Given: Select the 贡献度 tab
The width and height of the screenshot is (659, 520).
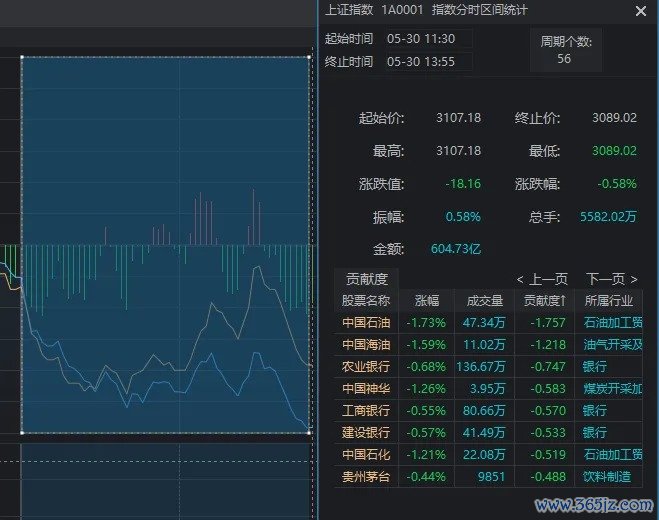Looking at the screenshot, I should point(366,279).
